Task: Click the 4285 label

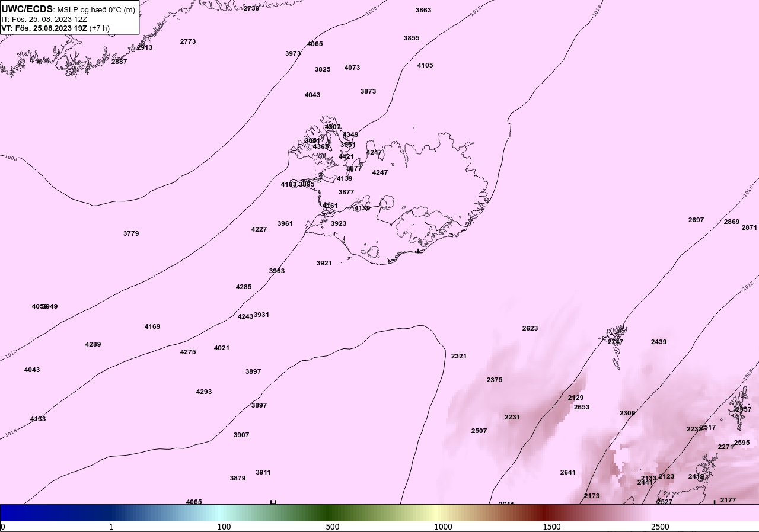Action: click(x=244, y=287)
